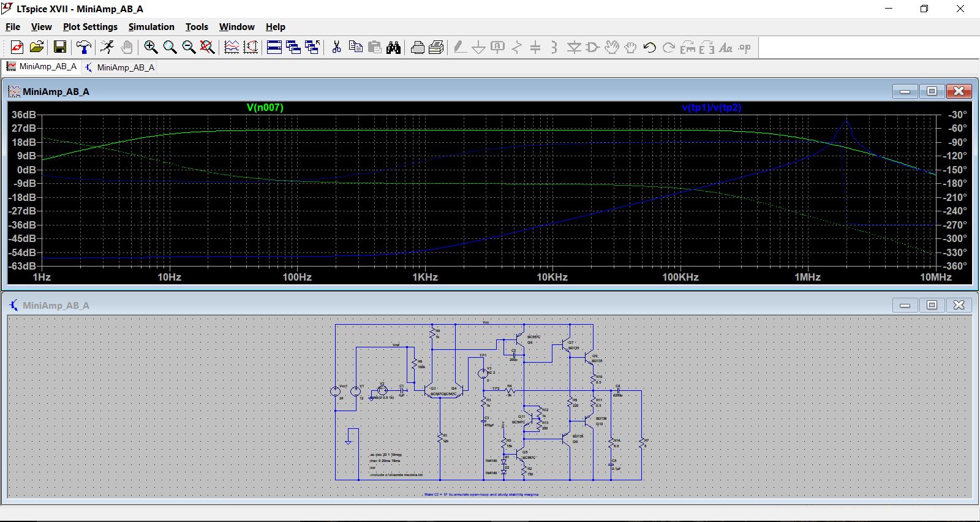The width and height of the screenshot is (980, 522).
Task: Click the 36dB vertical axis label
Action: 24,115
